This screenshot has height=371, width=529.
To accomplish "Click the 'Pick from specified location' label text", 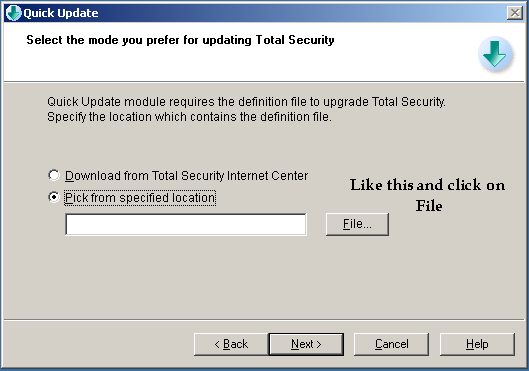I will [x=140, y=198].
